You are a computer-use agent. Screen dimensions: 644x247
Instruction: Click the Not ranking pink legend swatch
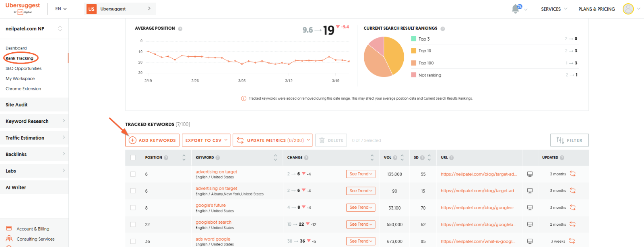(x=413, y=75)
